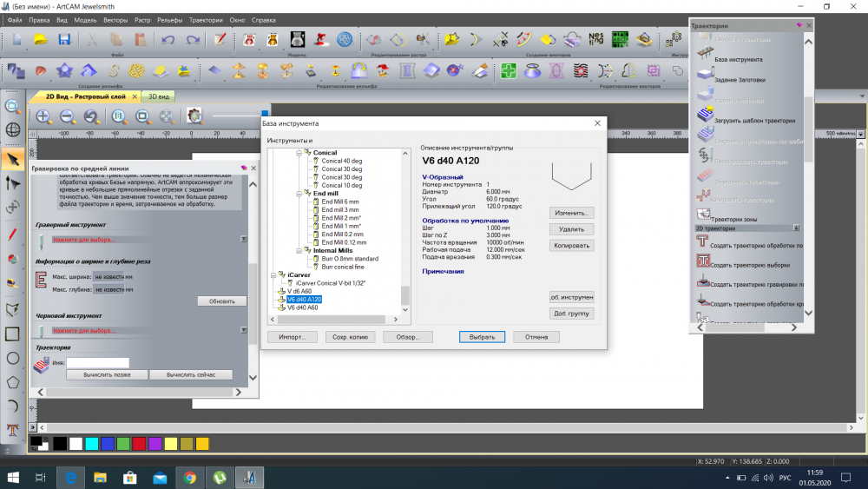Image resolution: width=868 pixels, height=489 pixels.
Task: Click the trajectory Имя input field
Action: (98, 363)
